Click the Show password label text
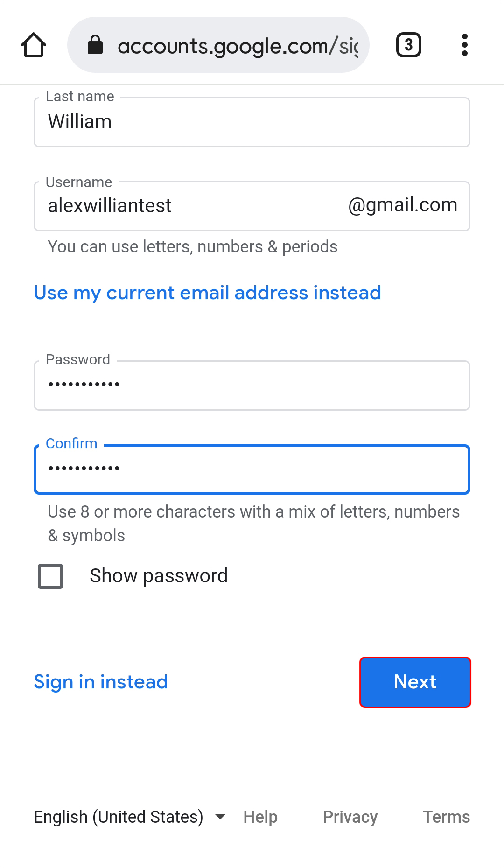Viewport: 504px width, 868px height. point(159,576)
